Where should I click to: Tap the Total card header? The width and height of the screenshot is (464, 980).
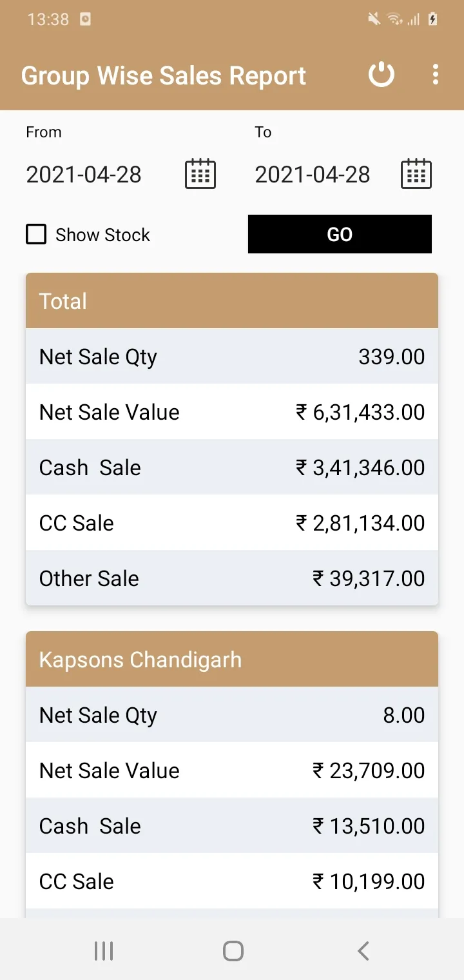232,300
